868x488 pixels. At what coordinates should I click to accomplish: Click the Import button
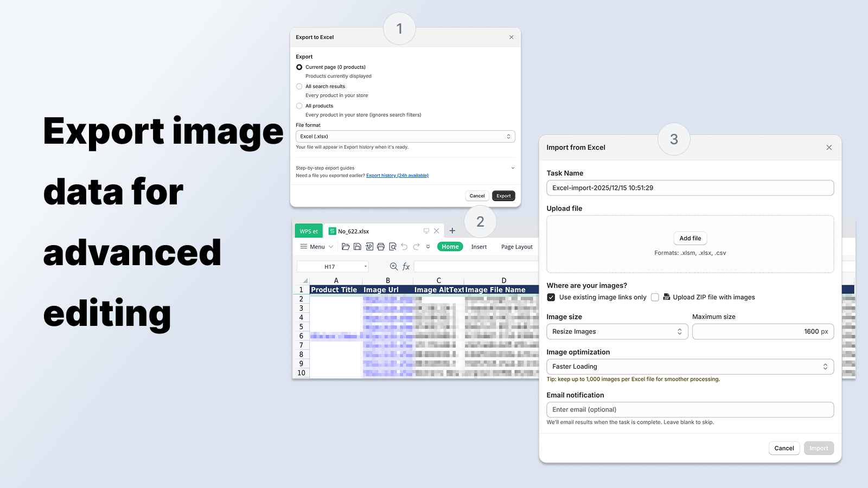point(819,448)
